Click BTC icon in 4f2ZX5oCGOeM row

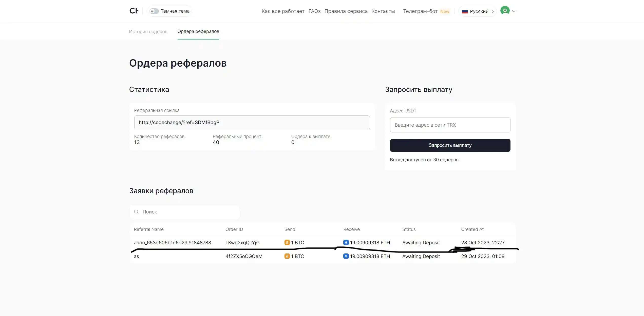287,256
